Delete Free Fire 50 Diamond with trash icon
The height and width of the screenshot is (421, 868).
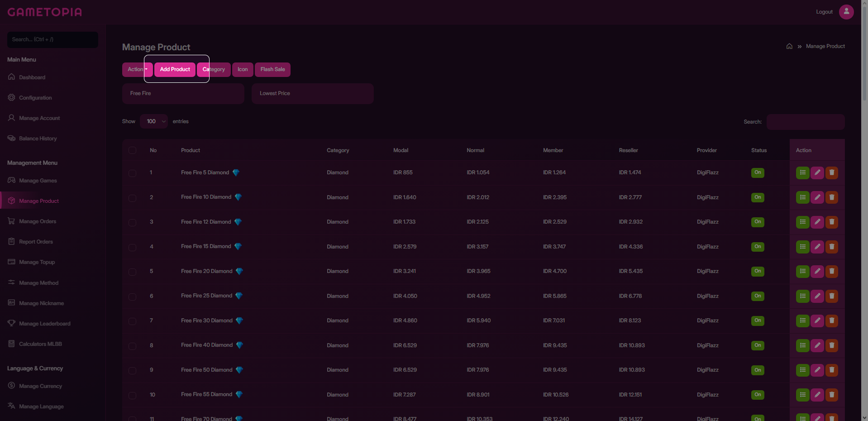coord(831,370)
